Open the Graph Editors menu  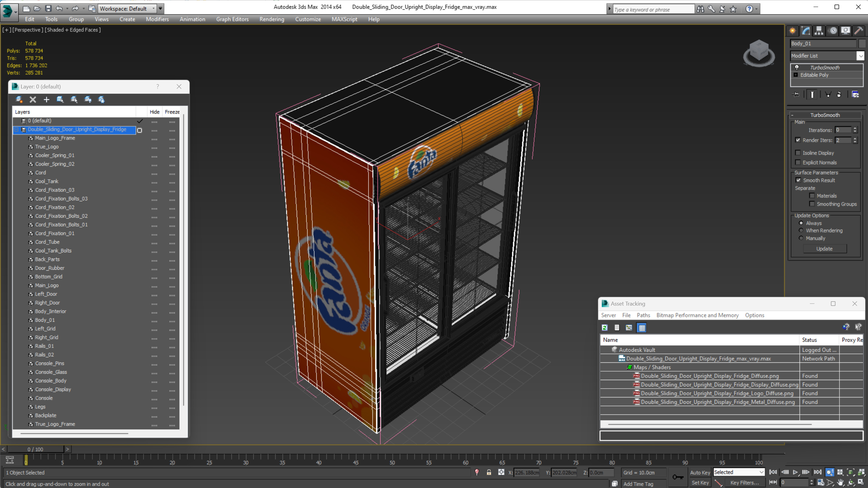click(x=232, y=19)
